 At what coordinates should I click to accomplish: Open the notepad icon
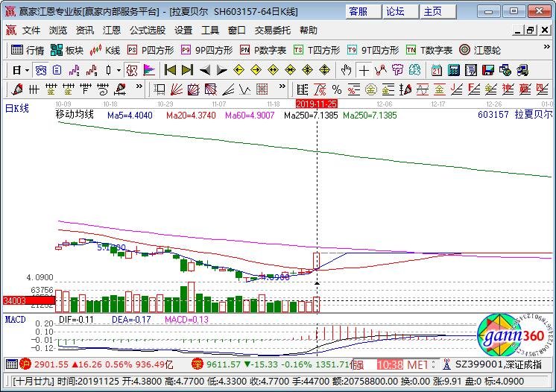(x=470, y=70)
